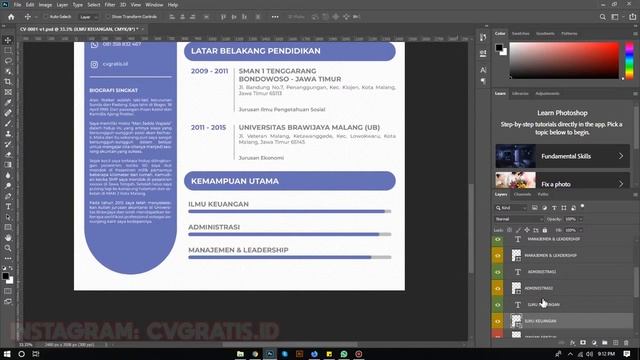This screenshot has height=360, width=640.
Task: Select the Brush tool
Action: click(x=8, y=123)
